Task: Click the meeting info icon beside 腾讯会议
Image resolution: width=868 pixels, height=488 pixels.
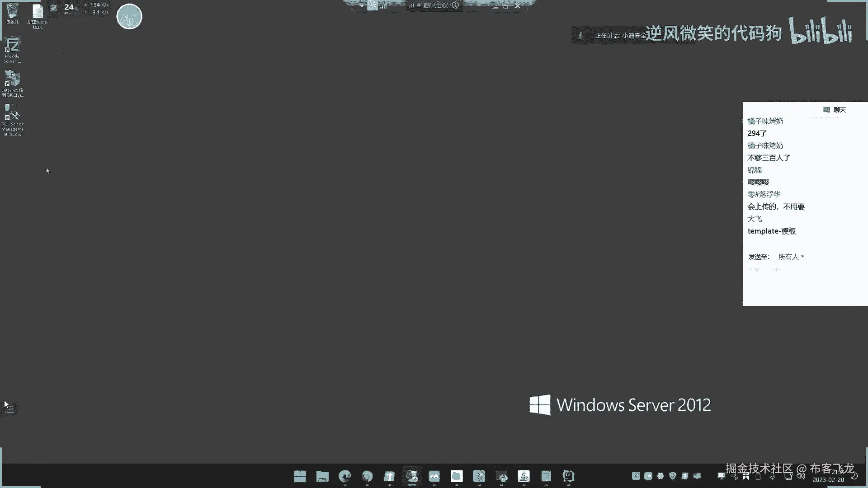Action: pyautogui.click(x=455, y=5)
